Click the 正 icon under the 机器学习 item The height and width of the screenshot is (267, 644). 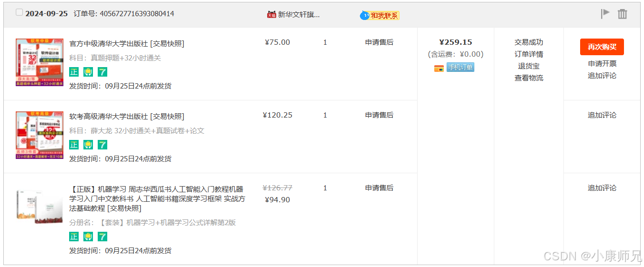tap(74, 237)
